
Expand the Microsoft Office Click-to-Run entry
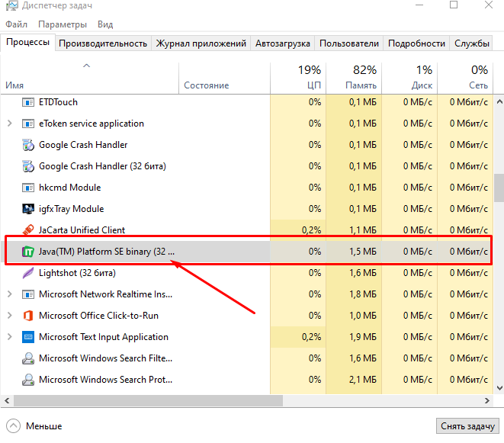(9, 316)
